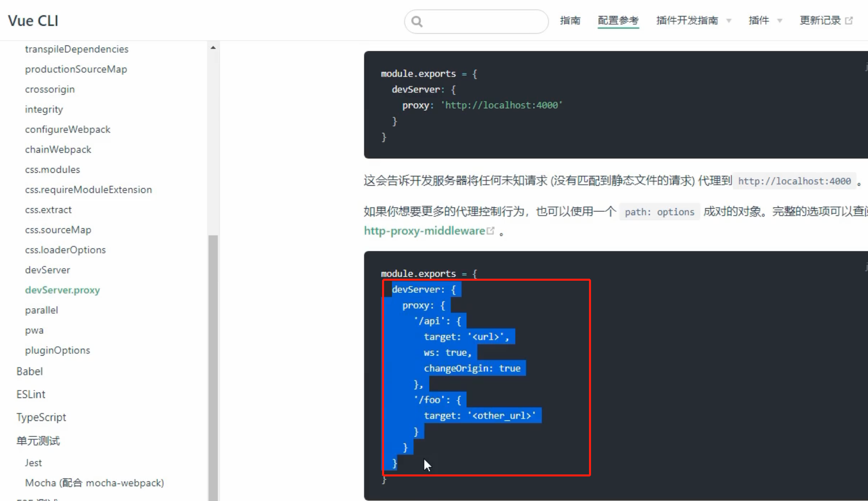The width and height of the screenshot is (868, 501).
Task: Select devServer.proxy in the sidebar
Action: coord(62,290)
